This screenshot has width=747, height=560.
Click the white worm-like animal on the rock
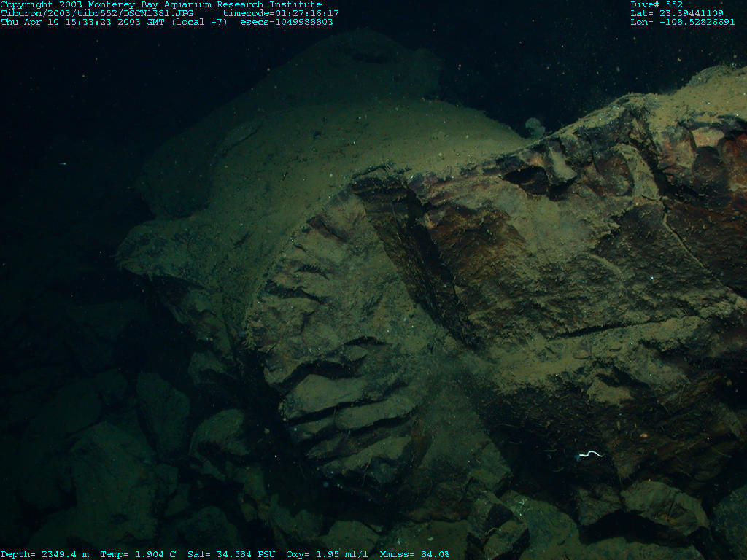(590, 454)
